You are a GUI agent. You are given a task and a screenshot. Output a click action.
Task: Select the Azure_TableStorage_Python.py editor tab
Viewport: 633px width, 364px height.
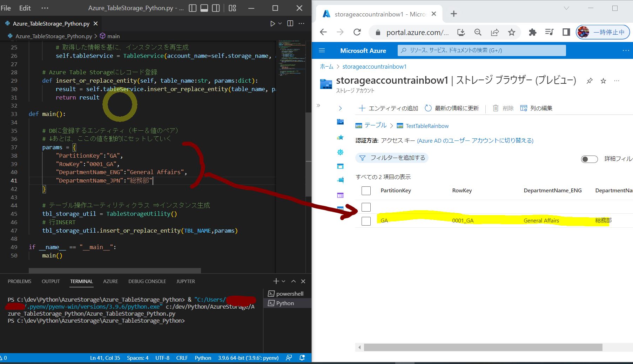coord(51,23)
